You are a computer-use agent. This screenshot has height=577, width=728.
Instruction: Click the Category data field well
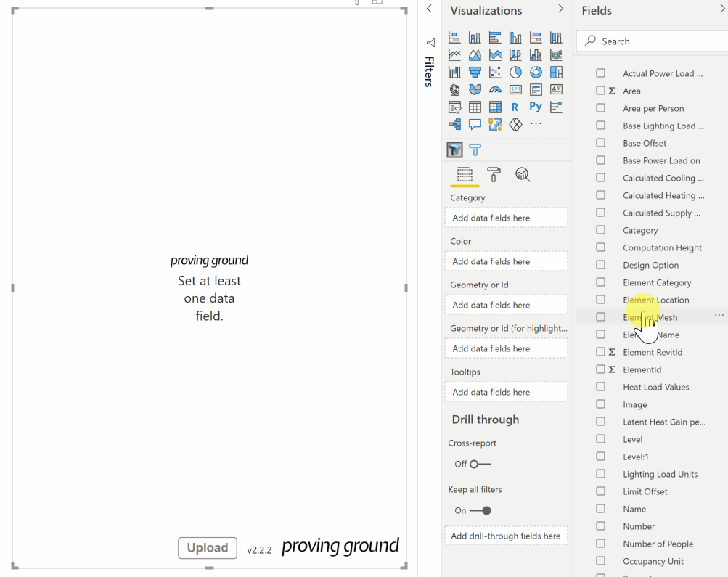click(x=506, y=218)
